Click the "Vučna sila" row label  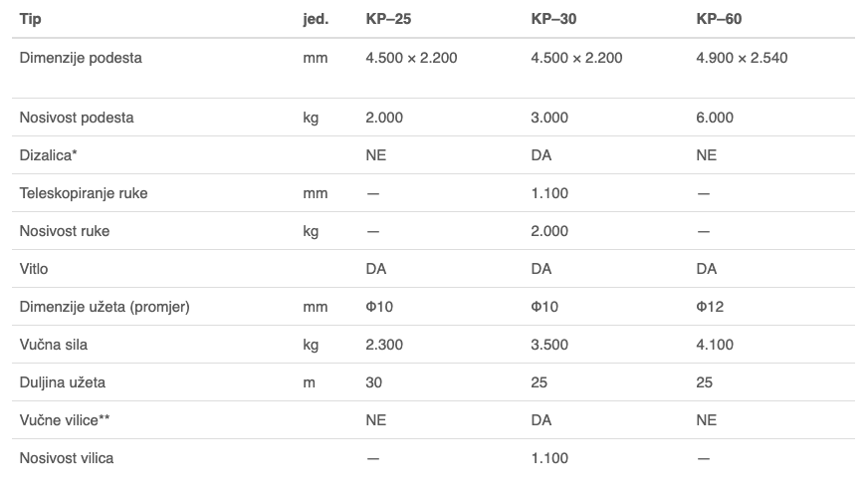pos(55,345)
